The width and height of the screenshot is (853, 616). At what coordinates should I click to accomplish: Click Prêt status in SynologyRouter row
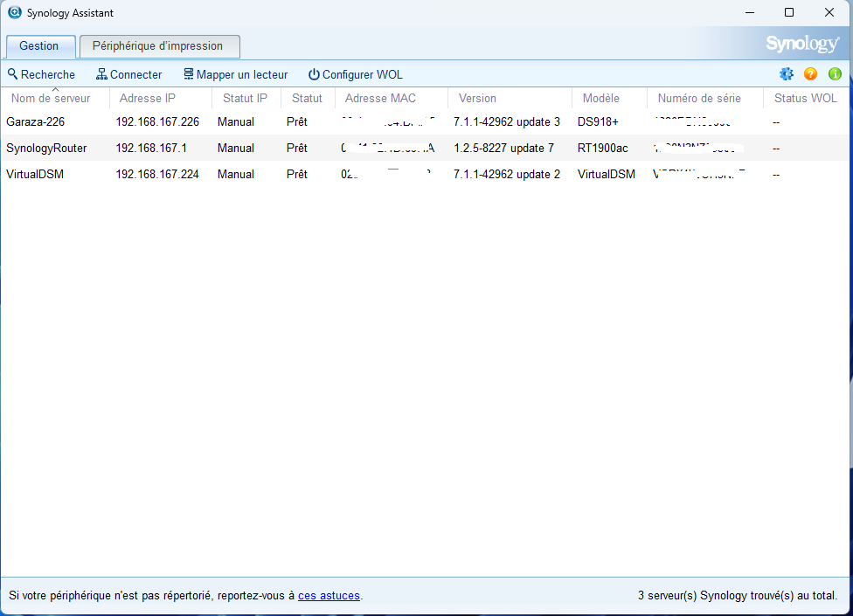[x=297, y=148]
